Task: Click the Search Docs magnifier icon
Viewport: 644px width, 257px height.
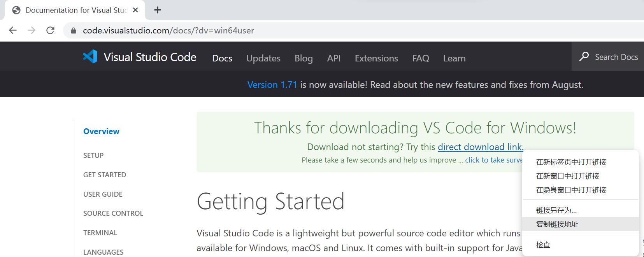Action: tap(584, 57)
